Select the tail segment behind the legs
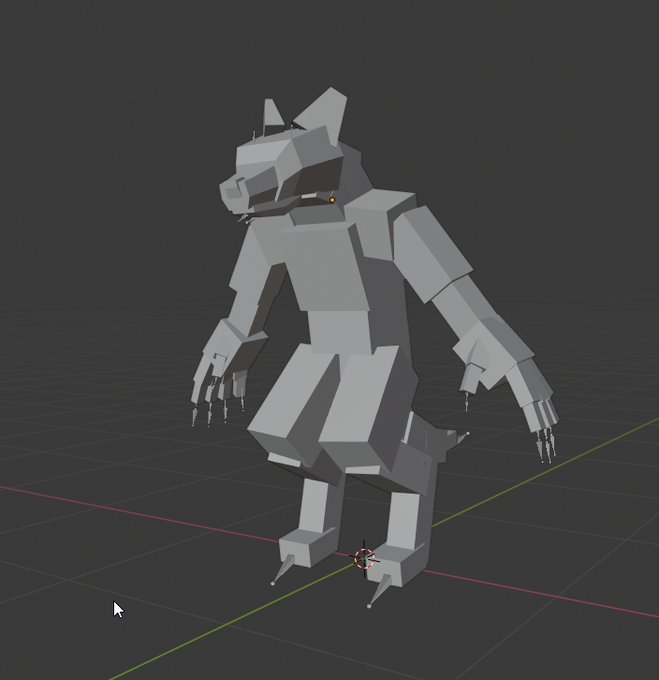 point(434,438)
